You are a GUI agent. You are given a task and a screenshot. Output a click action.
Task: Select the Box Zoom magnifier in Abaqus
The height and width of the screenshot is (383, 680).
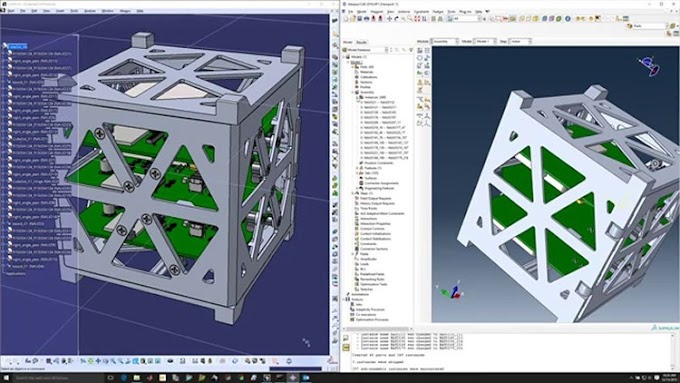(x=410, y=19)
